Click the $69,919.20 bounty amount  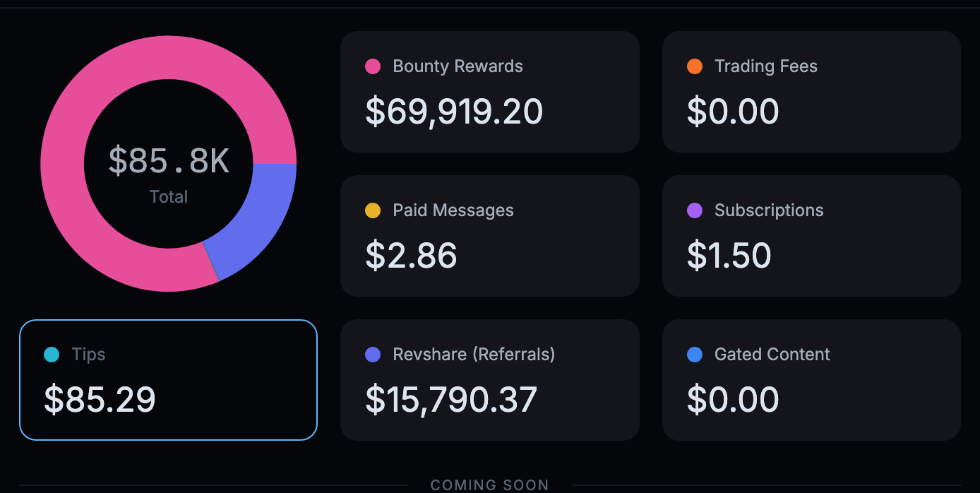[454, 112]
